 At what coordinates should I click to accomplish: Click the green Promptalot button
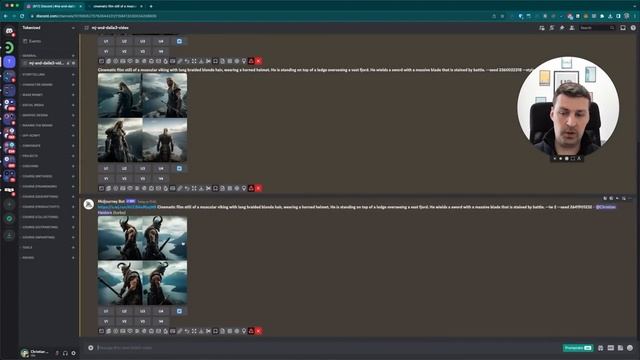pos(578,348)
